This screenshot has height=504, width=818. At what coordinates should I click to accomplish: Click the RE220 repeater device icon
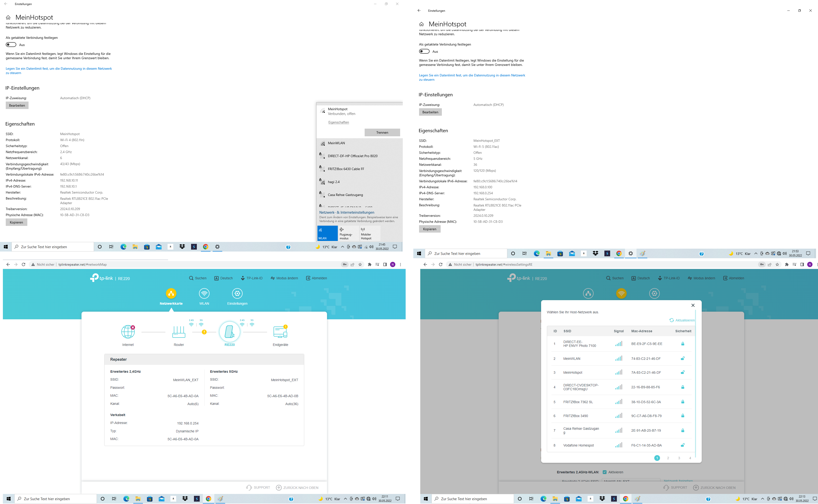pyautogui.click(x=229, y=332)
